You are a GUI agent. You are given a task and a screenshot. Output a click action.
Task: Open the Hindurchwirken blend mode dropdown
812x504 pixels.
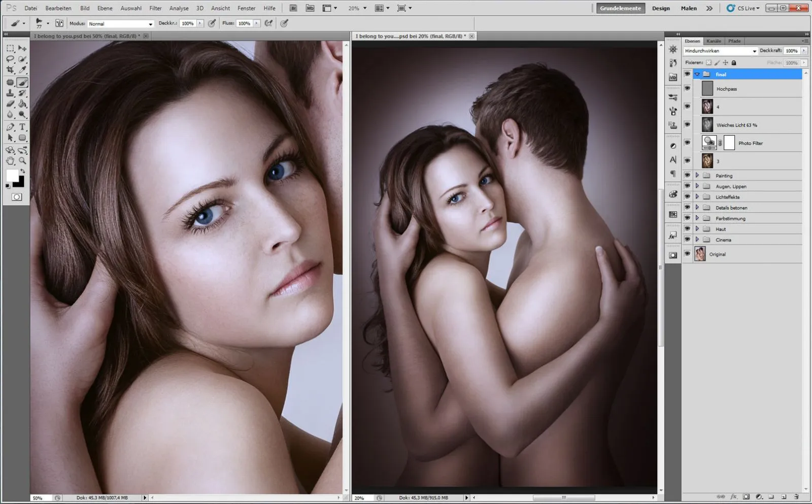[x=720, y=51]
